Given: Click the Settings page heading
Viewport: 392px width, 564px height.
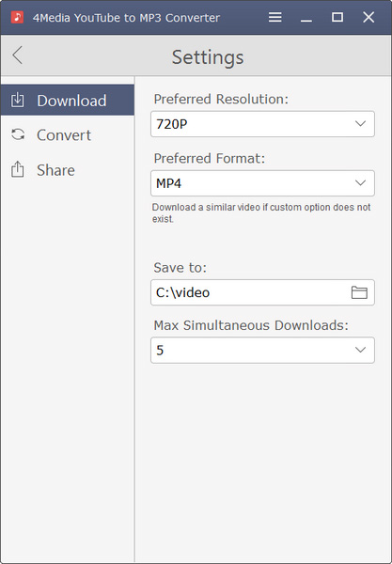Looking at the screenshot, I should tap(208, 56).
